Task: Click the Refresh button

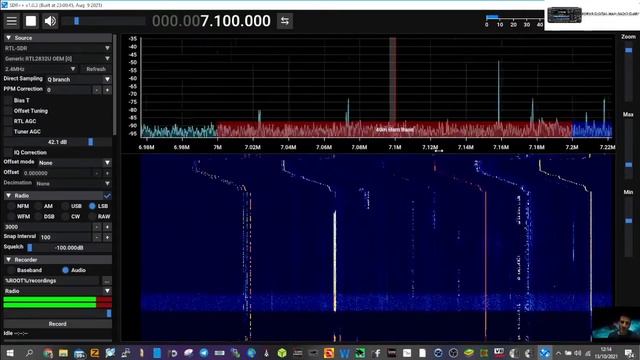Action: point(96,69)
